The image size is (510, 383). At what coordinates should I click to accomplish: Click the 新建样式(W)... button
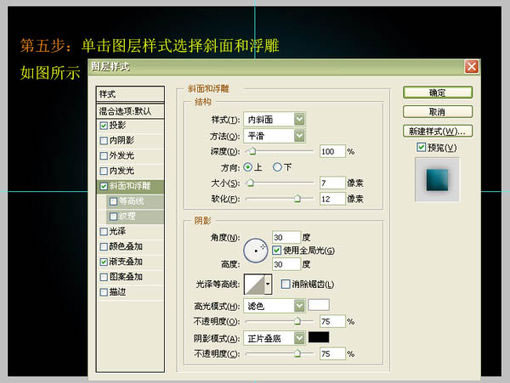[438, 131]
